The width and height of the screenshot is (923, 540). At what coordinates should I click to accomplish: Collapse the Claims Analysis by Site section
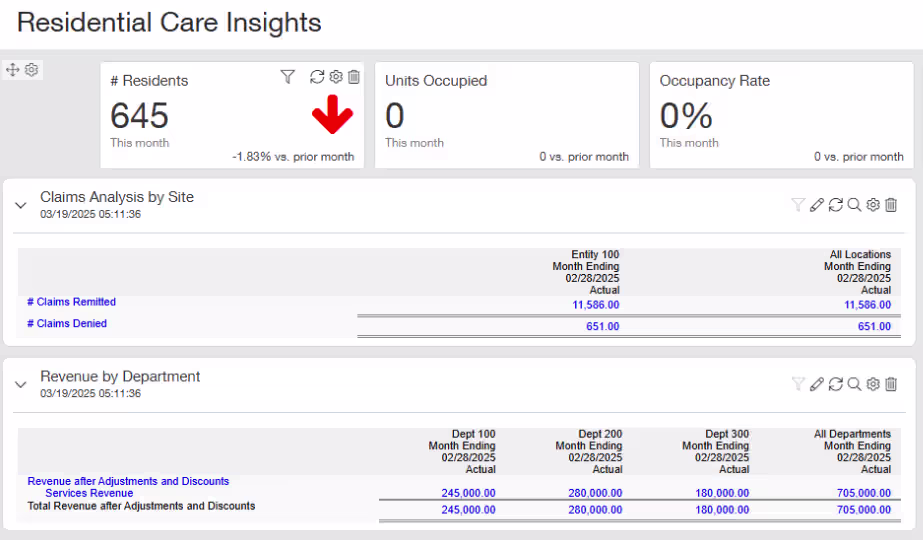21,205
